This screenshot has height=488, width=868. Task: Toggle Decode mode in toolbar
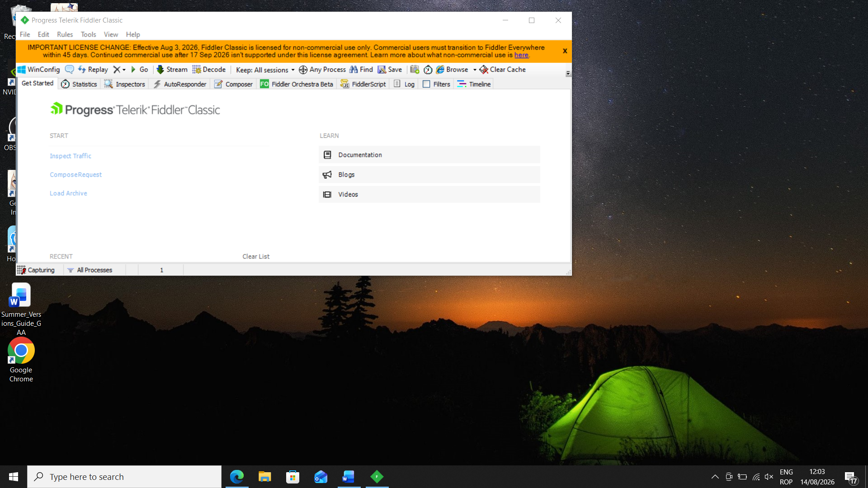click(209, 70)
